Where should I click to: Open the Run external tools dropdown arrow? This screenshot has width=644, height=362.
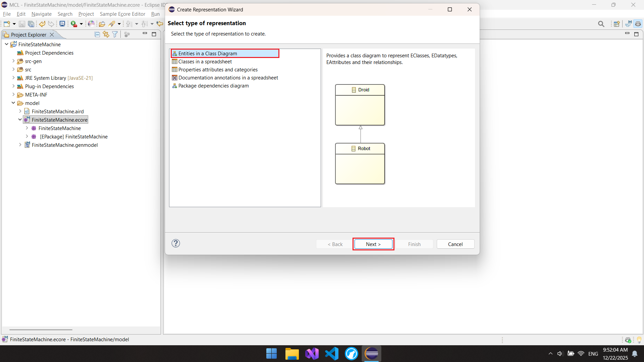81,24
